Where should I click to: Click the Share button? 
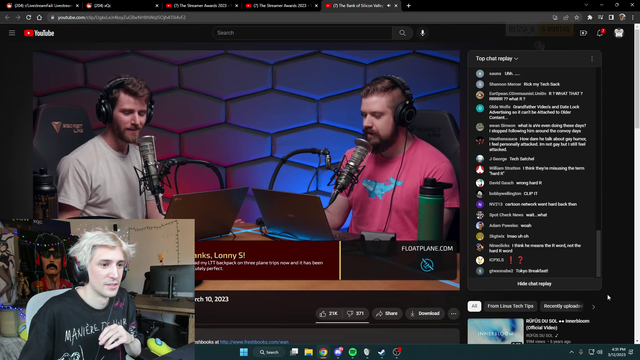point(387,313)
